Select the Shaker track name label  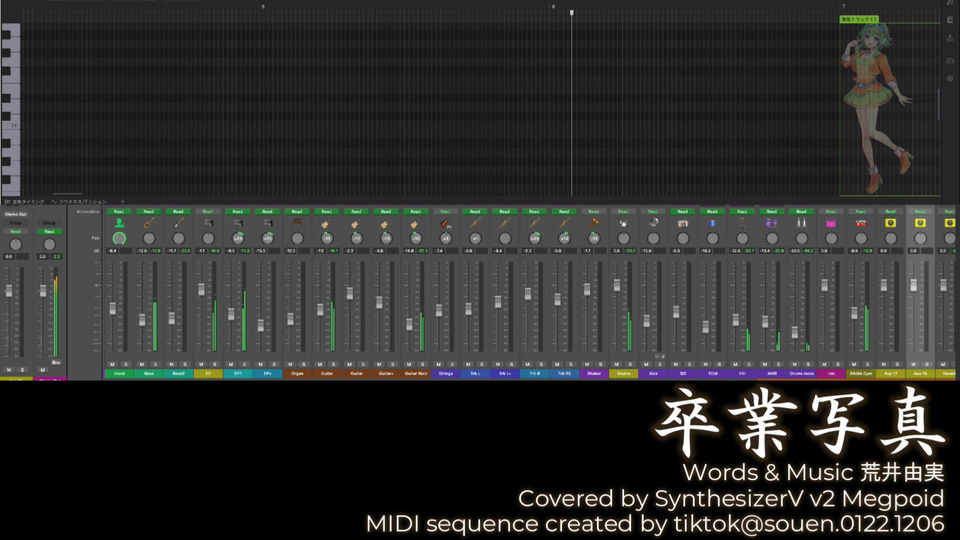click(593, 373)
